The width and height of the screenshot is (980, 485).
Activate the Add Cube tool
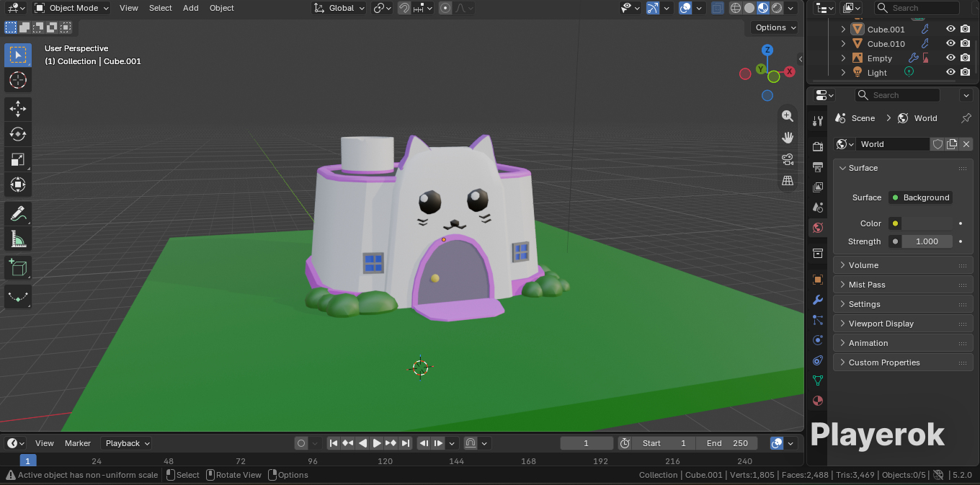[18, 268]
